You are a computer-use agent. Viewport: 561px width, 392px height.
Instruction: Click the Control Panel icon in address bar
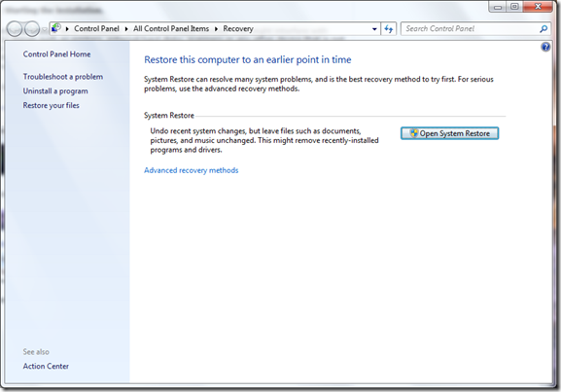(x=55, y=28)
